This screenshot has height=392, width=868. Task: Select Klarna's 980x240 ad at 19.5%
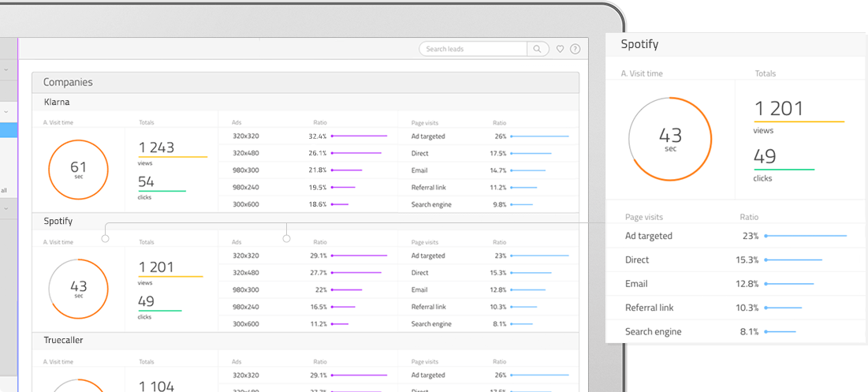point(307,188)
